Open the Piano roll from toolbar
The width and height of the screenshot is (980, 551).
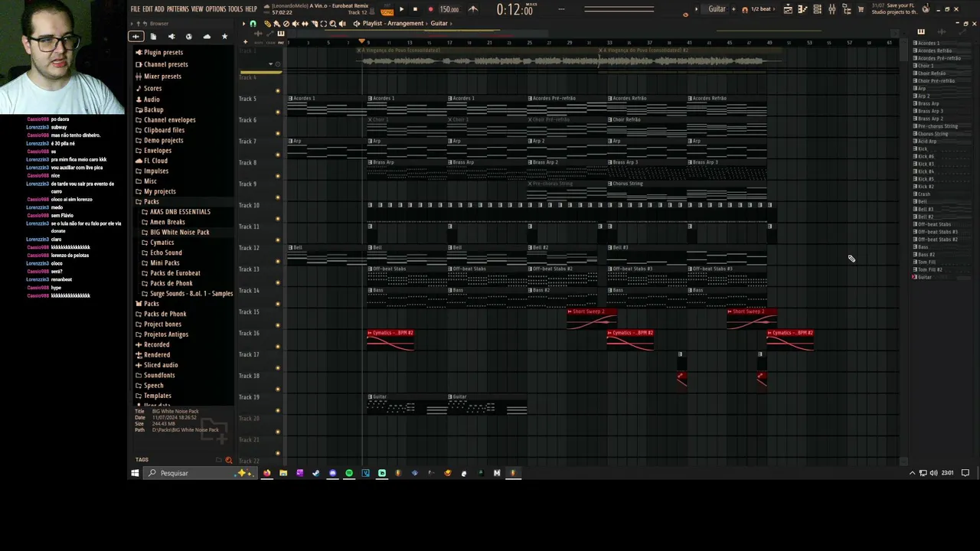point(803,9)
